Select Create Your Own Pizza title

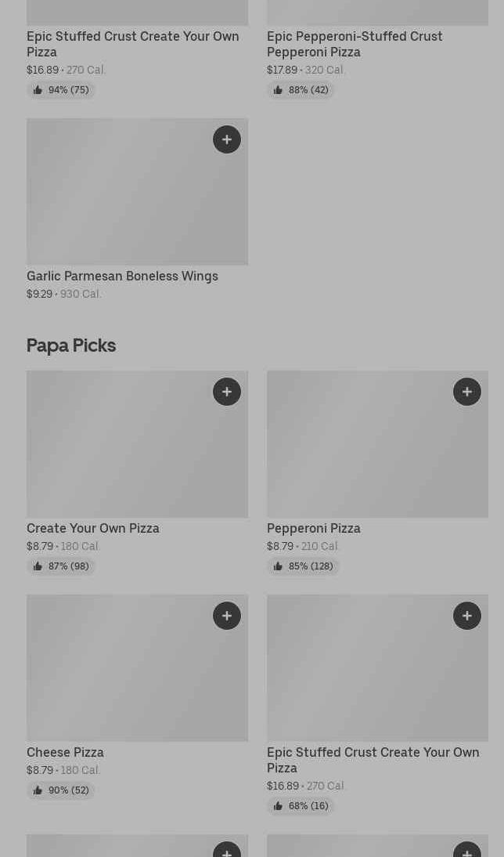(92, 528)
